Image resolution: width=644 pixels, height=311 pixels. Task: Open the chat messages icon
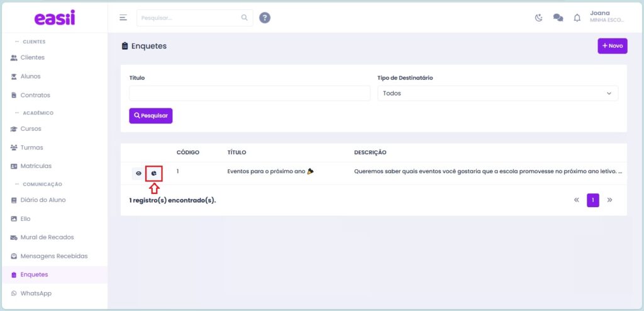coord(557,18)
